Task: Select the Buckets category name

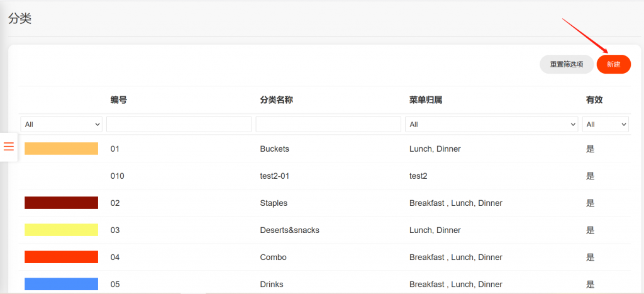Action: [x=274, y=149]
